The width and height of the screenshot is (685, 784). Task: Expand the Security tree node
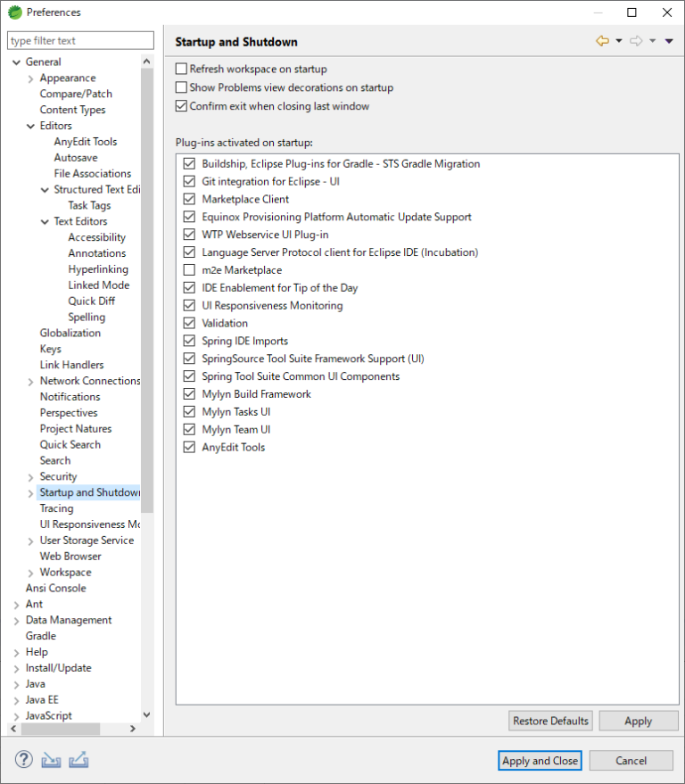coord(30,477)
